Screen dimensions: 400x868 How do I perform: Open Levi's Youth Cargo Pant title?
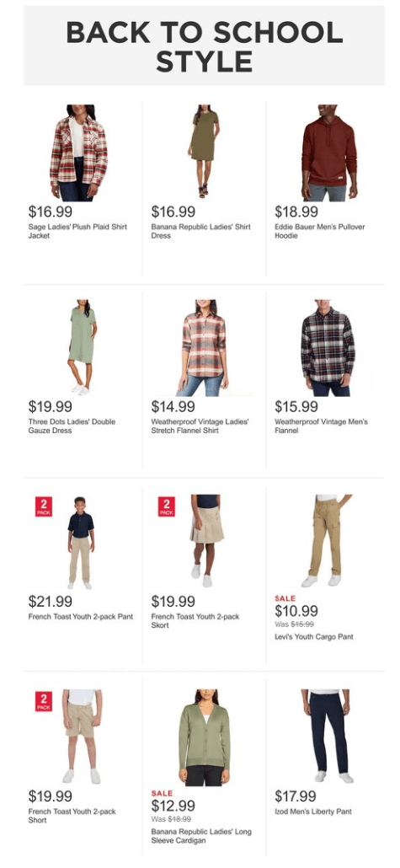click(314, 636)
